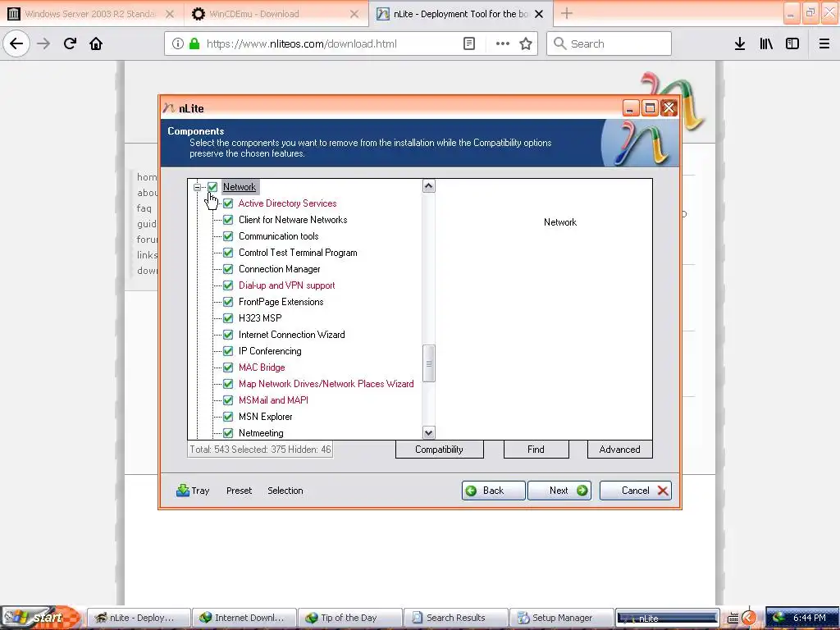Open the browser home page icon

pos(96,43)
